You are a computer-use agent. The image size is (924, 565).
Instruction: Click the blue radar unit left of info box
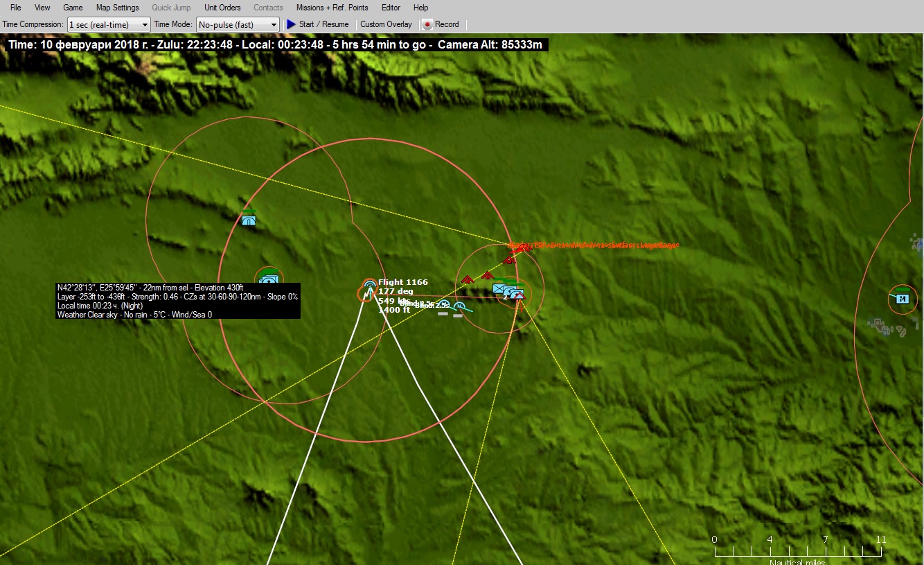269,280
